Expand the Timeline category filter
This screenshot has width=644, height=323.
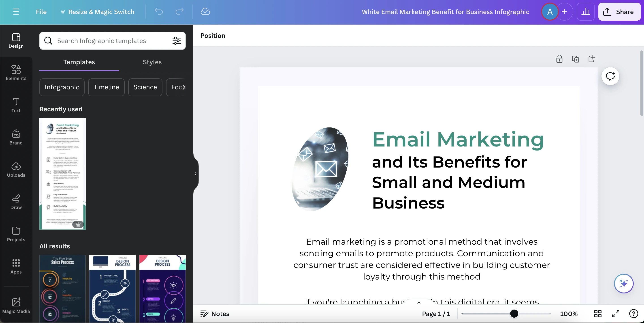(x=106, y=87)
